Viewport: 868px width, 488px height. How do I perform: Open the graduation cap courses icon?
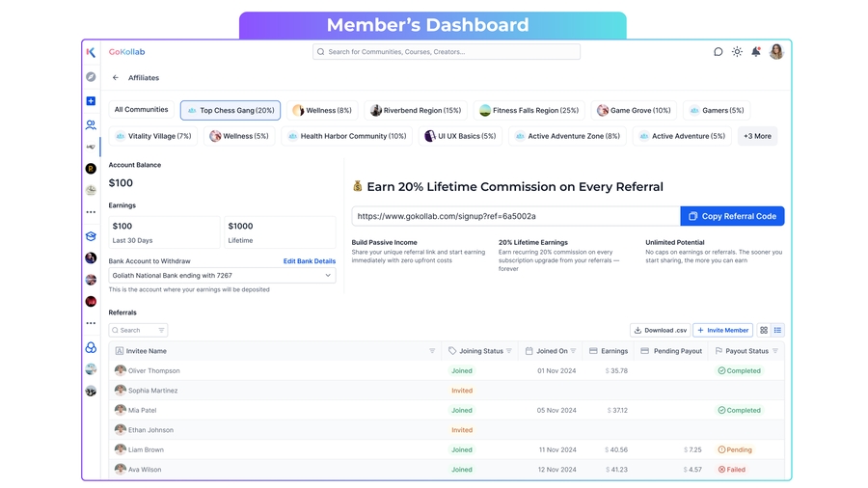[x=91, y=236]
